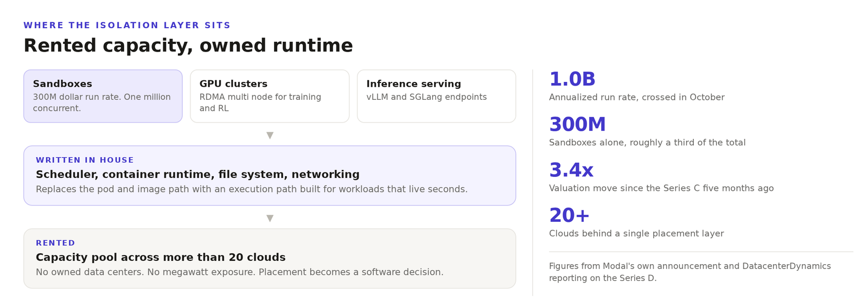Select the 300M sandboxes statistic
Viewport: 868px width, 307px height.
point(577,125)
